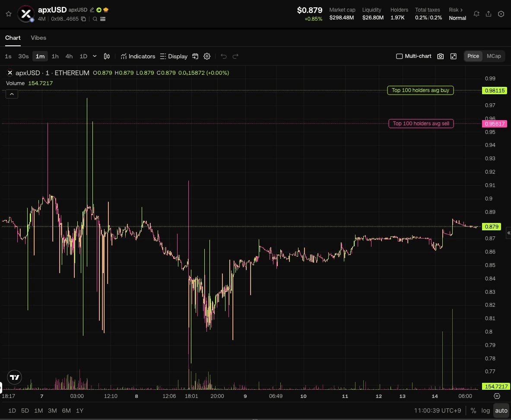Image resolution: width=511 pixels, height=420 pixels.
Task: Click the price alert bell icon
Action: click(476, 14)
